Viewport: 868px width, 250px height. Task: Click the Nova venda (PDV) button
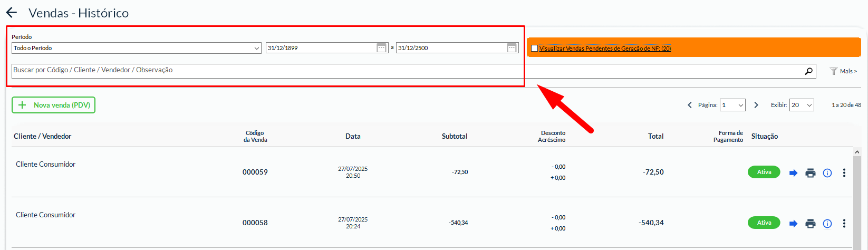pos(54,105)
